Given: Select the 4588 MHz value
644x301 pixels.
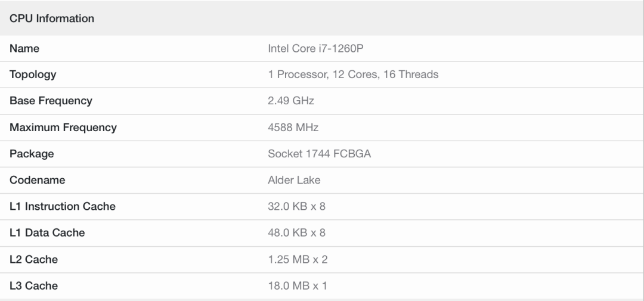Looking at the screenshot, I should [x=293, y=128].
